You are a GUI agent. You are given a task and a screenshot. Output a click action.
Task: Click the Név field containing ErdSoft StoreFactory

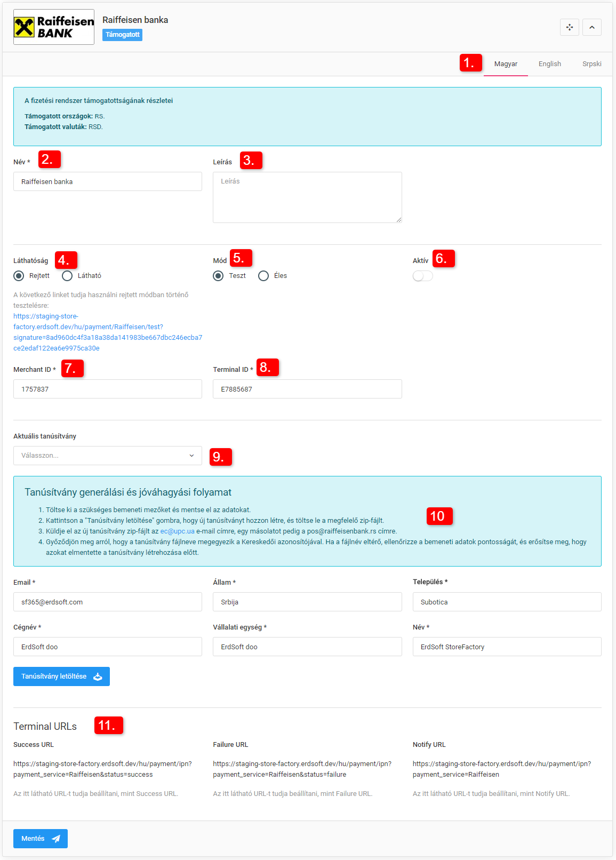tap(507, 647)
